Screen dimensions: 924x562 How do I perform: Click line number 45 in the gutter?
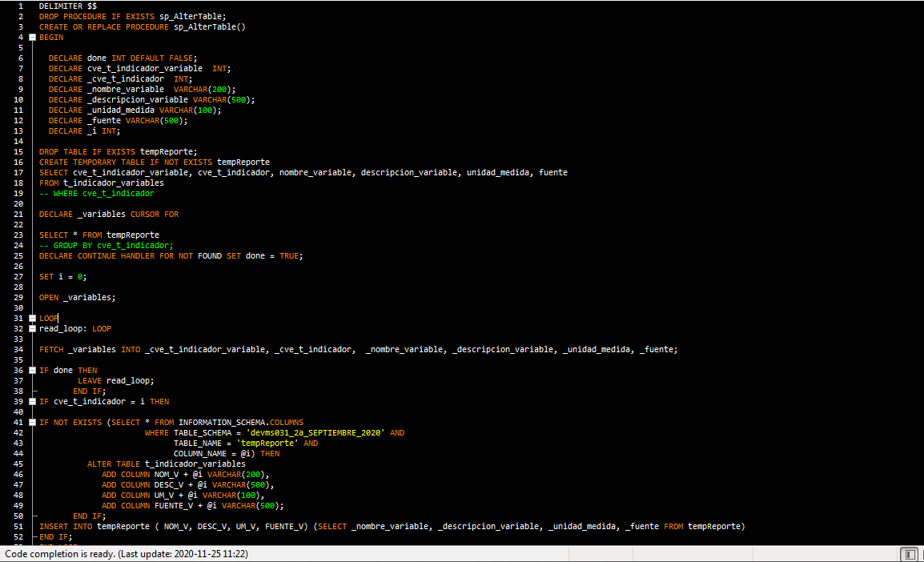pos(18,464)
